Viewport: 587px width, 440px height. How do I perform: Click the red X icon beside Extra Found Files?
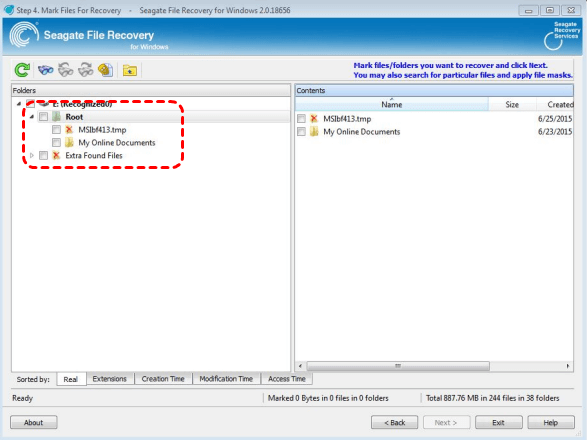pos(56,155)
